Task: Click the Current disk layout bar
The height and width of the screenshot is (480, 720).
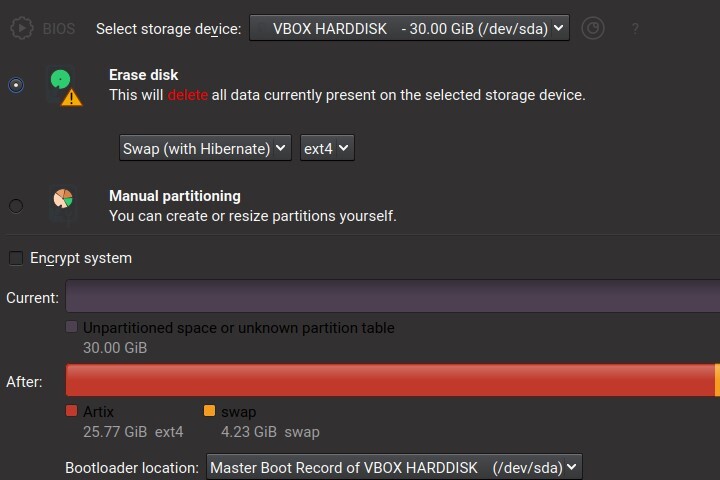Action: [392, 297]
